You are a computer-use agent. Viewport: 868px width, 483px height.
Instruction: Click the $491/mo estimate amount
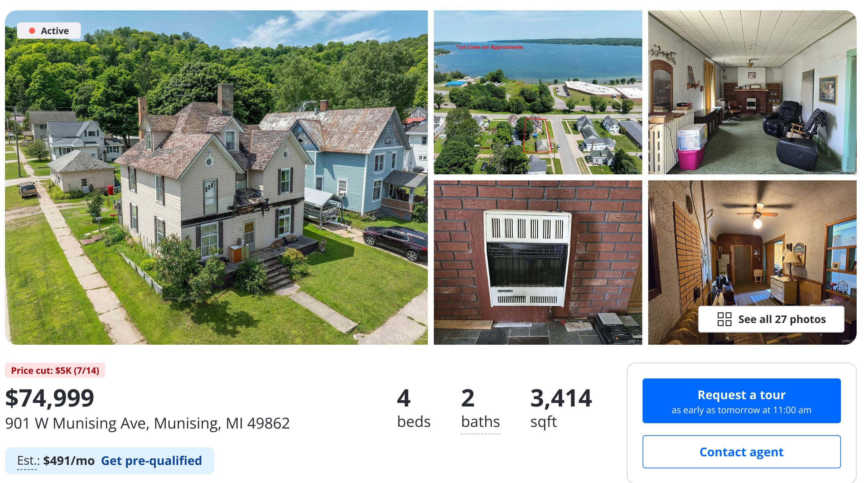(69, 460)
